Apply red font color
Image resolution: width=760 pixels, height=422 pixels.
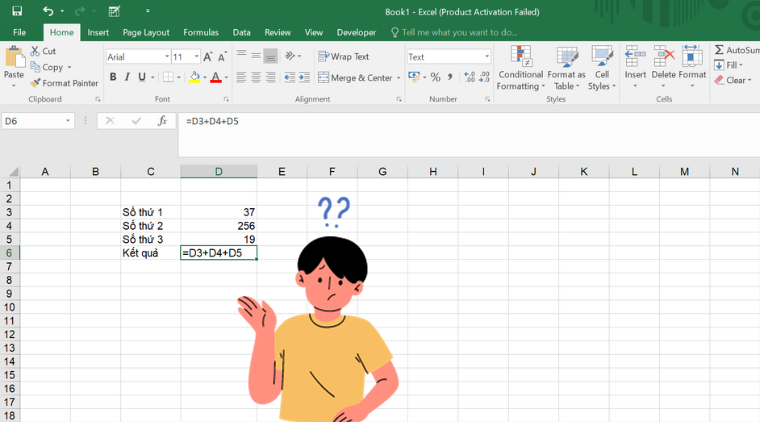click(x=216, y=77)
